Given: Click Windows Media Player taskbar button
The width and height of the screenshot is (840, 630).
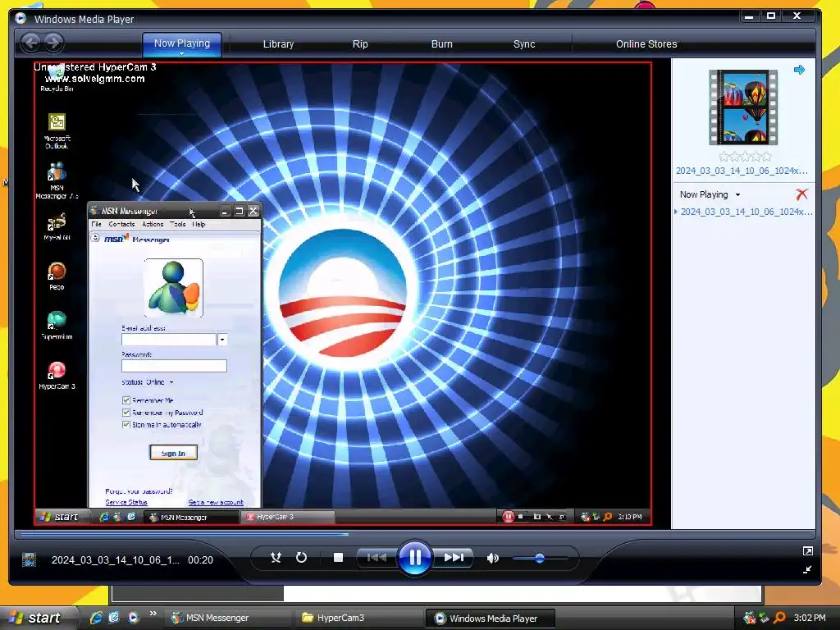Looking at the screenshot, I should pos(491,618).
